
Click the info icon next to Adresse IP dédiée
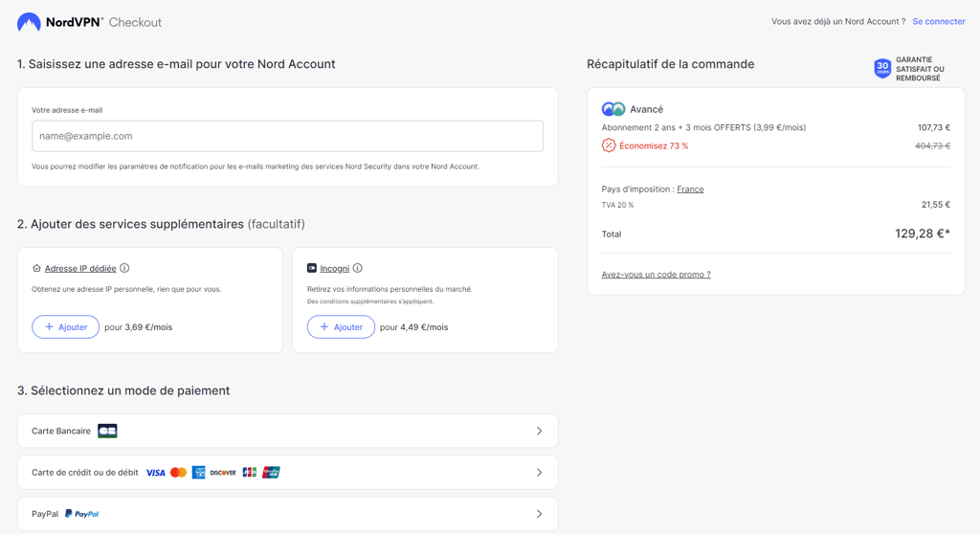(124, 268)
